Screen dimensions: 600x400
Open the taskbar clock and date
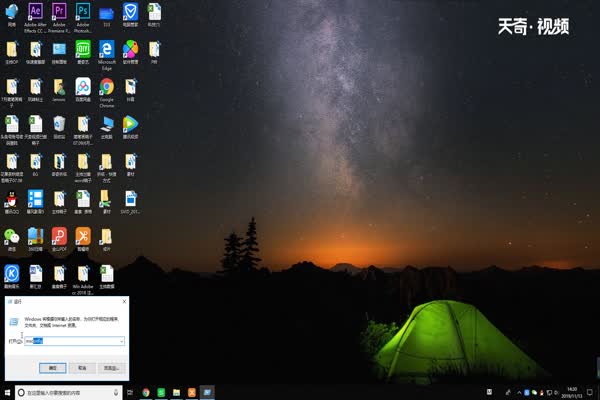pyautogui.click(x=572, y=392)
